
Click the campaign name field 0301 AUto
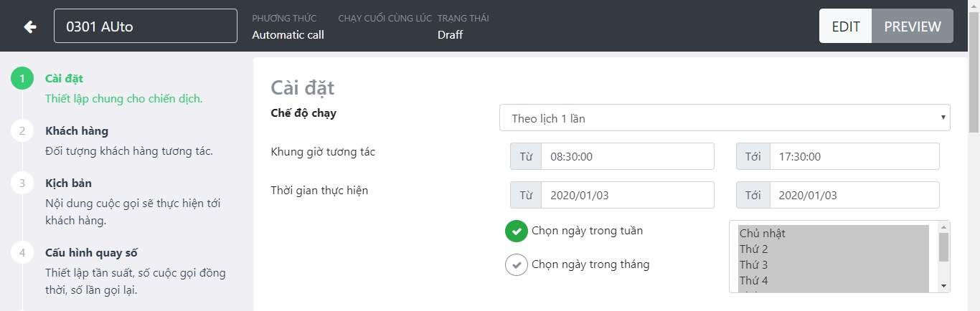146,27
